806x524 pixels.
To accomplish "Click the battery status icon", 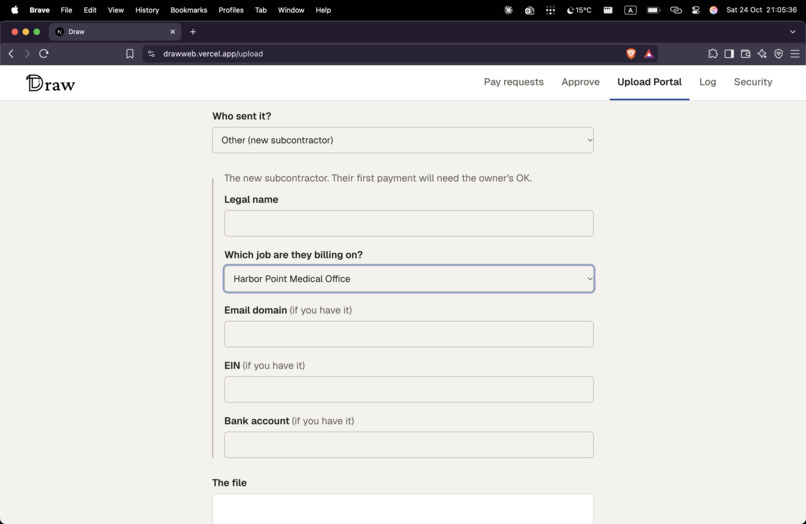I will (653, 10).
